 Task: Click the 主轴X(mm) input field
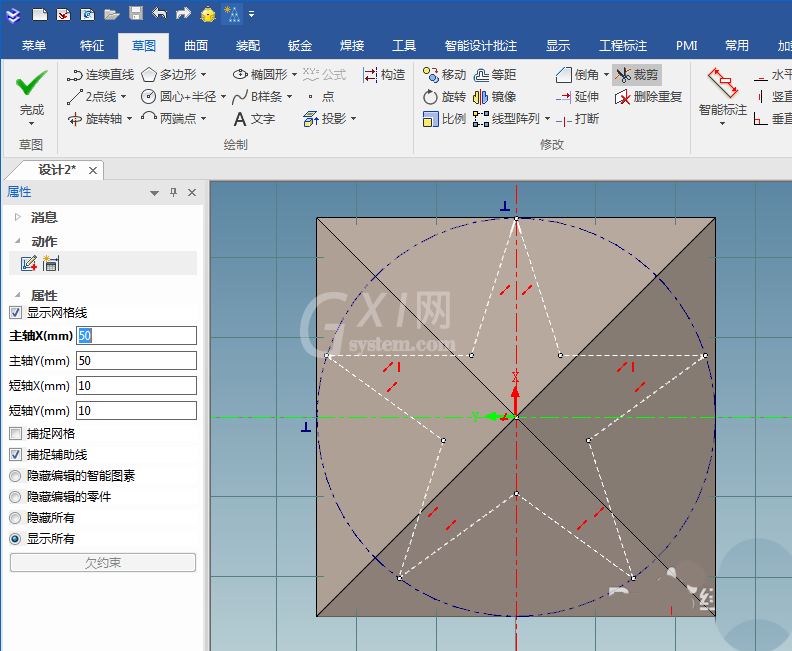[136, 336]
